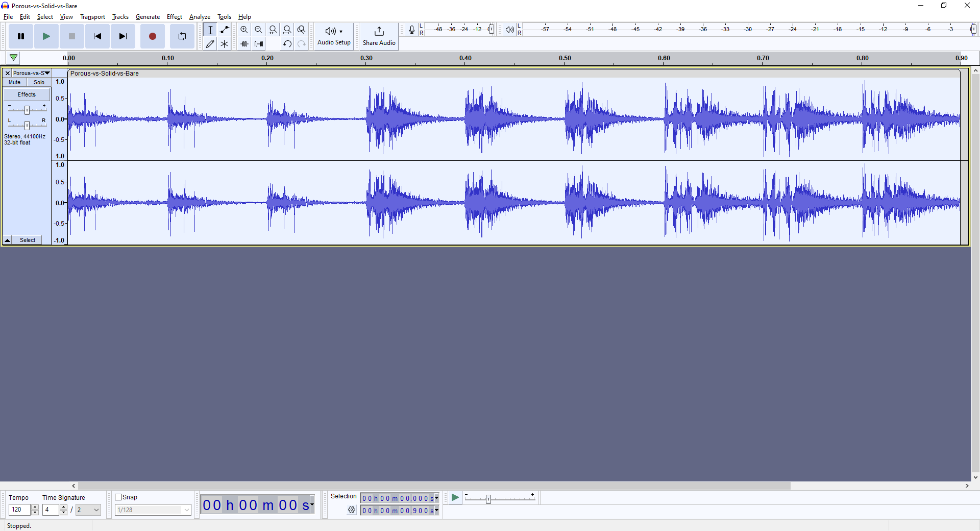The width and height of the screenshot is (980, 531).
Task: Open the main time display format dropdown
Action: pyautogui.click(x=312, y=505)
